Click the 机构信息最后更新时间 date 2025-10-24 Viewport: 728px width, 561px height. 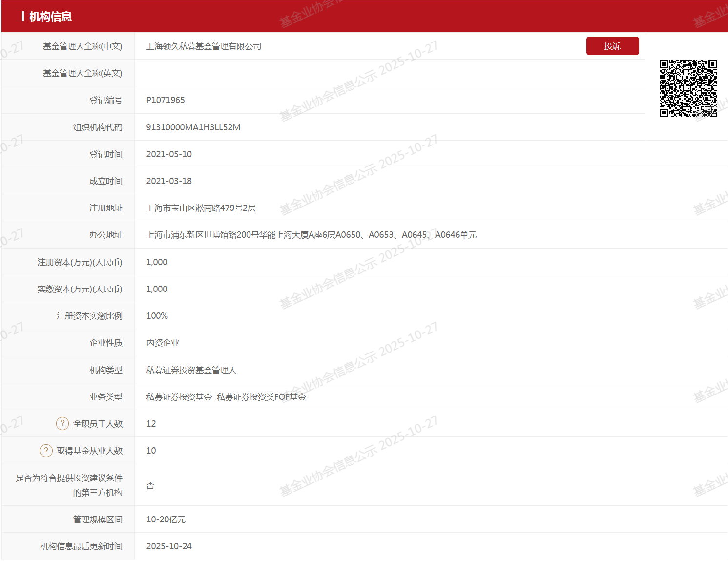click(x=168, y=546)
